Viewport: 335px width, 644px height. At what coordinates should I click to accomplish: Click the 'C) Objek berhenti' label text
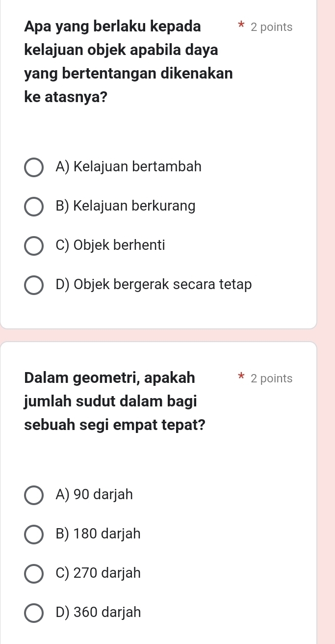(110, 245)
